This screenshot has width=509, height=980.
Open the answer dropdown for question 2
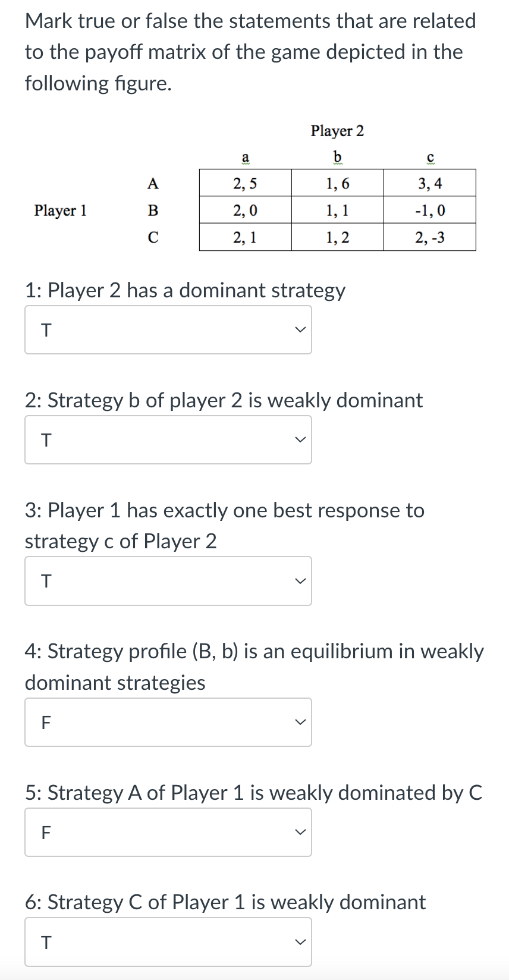[168, 439]
